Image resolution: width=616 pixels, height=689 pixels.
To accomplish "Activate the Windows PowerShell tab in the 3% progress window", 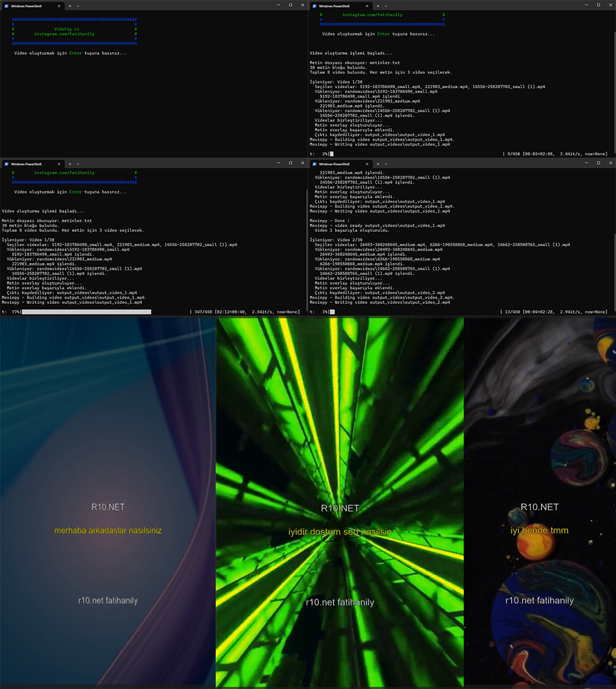I will 340,164.
